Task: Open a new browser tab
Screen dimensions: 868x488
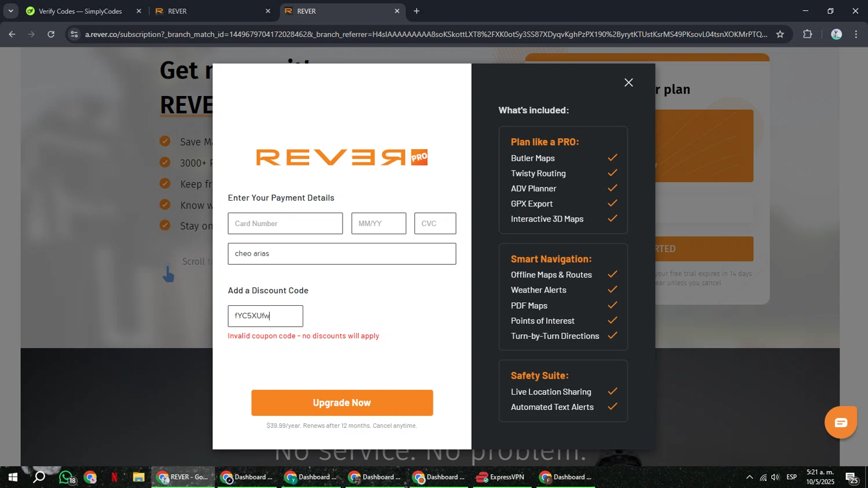Action: pyautogui.click(x=417, y=11)
